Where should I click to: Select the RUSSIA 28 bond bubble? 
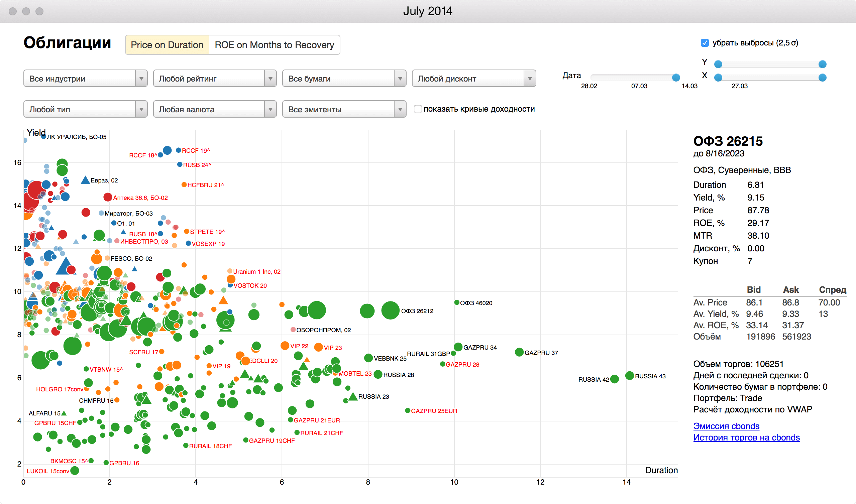tap(378, 374)
